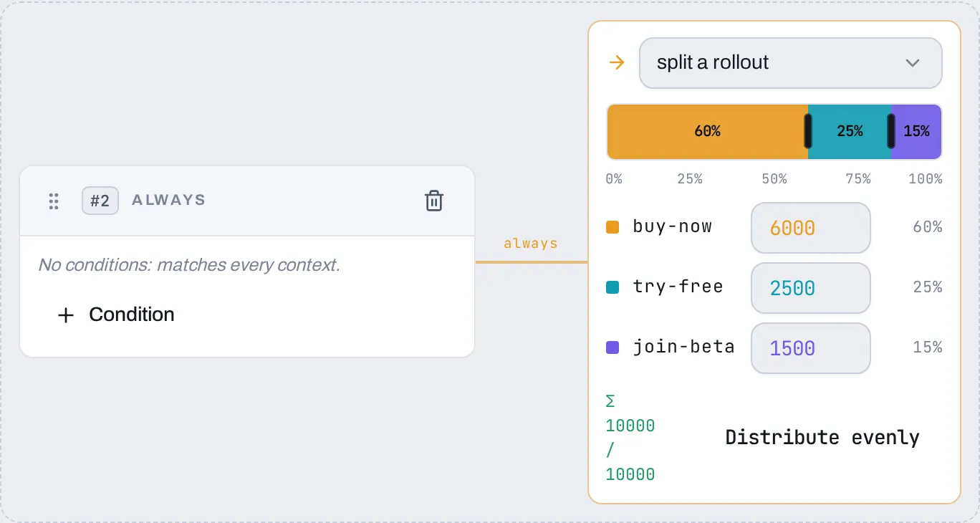Viewport: 980px width, 523px height.
Task: Click the teal 25% bar segment
Action: click(850, 131)
